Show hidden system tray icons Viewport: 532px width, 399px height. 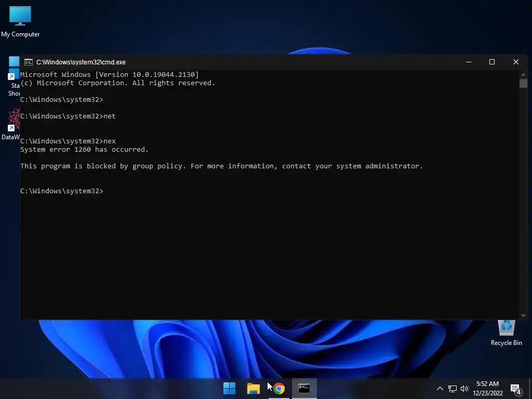point(440,389)
